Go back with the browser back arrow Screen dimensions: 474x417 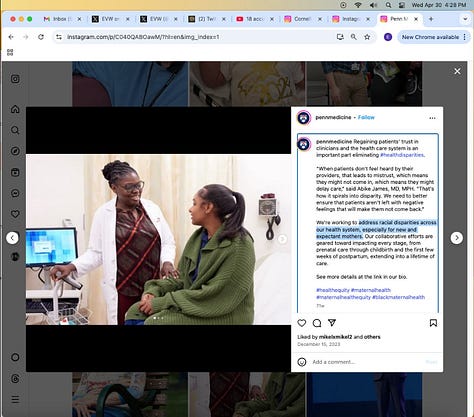point(11,37)
